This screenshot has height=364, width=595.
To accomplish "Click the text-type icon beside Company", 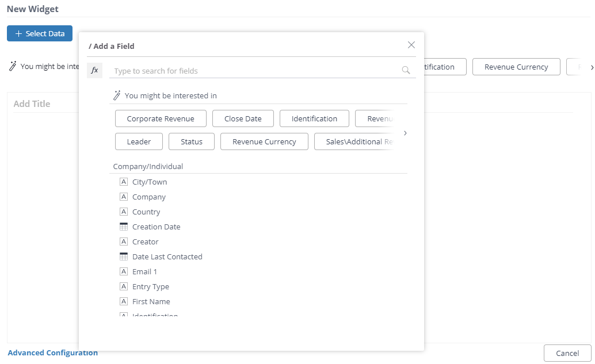I will tap(123, 197).
